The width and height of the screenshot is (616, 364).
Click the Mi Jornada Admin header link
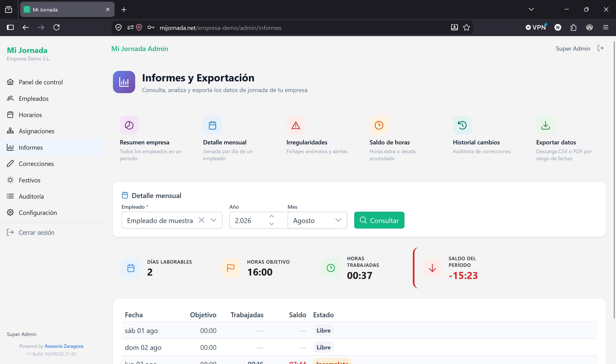140,48
